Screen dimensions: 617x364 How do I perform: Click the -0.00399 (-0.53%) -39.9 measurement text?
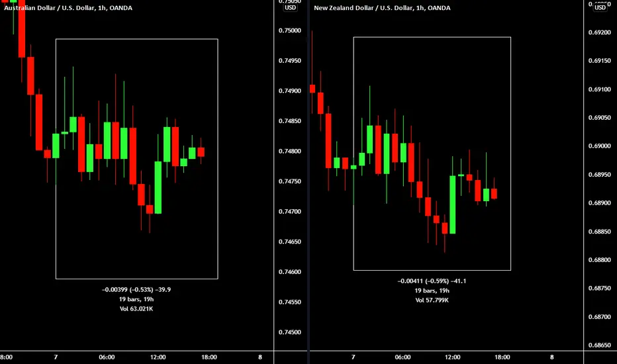pos(136,290)
